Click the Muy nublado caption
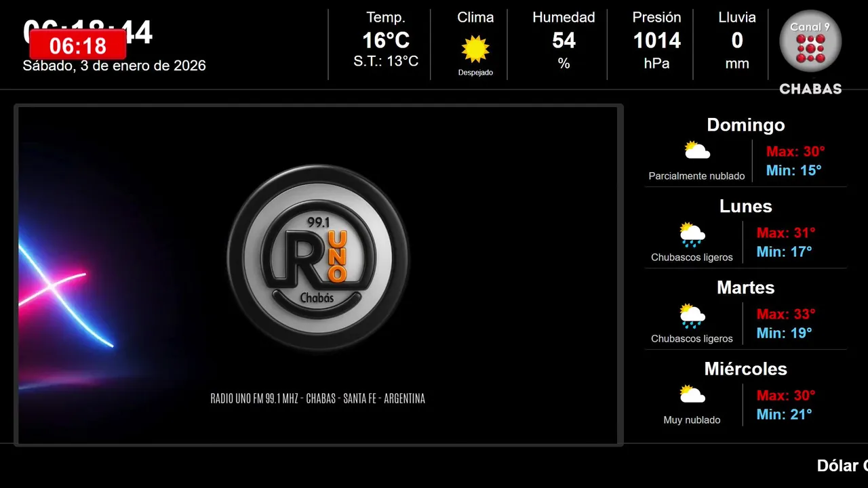The height and width of the screenshot is (488, 868). pos(692,420)
